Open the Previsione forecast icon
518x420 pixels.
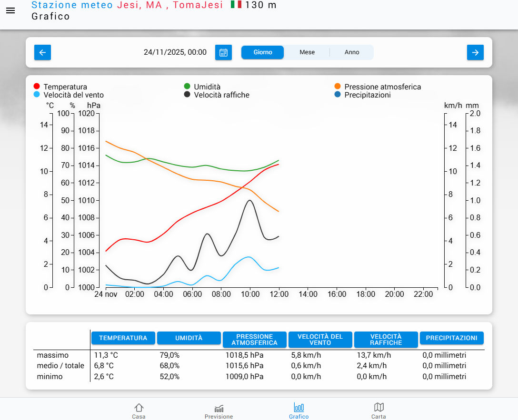(219, 411)
